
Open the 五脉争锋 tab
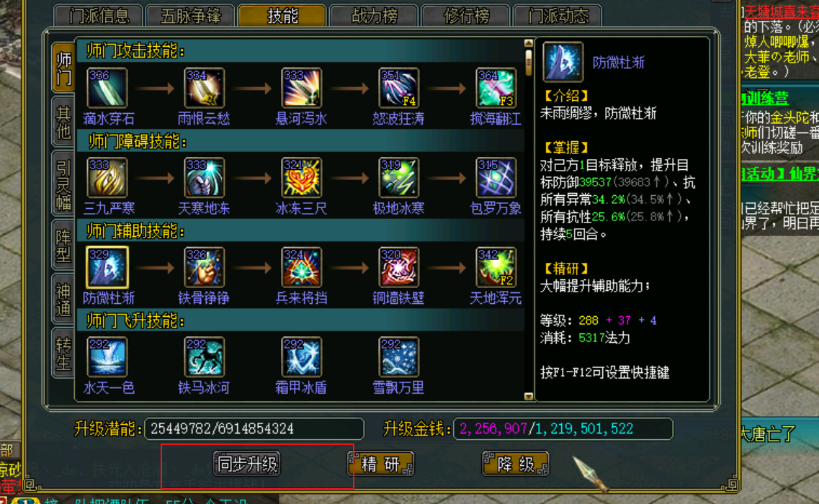pos(191,16)
